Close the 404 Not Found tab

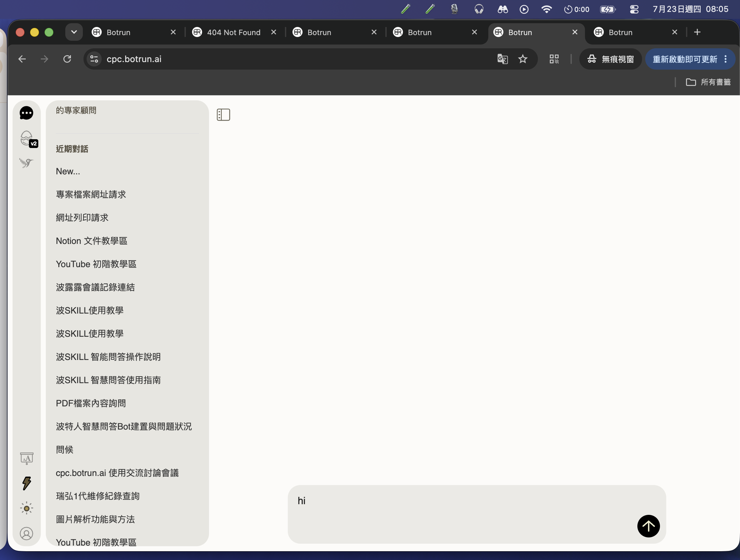274,32
